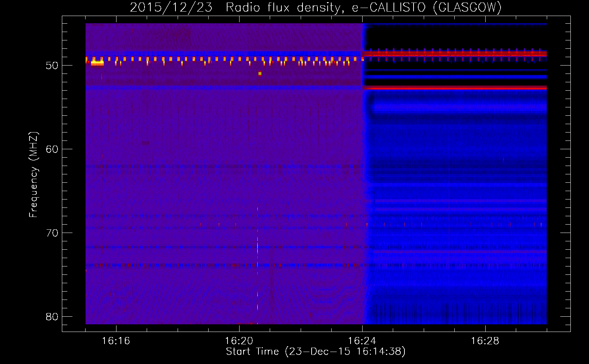This screenshot has height=364, width=589.
Task: Click the 16:20 time tick label
Action: tap(239, 341)
